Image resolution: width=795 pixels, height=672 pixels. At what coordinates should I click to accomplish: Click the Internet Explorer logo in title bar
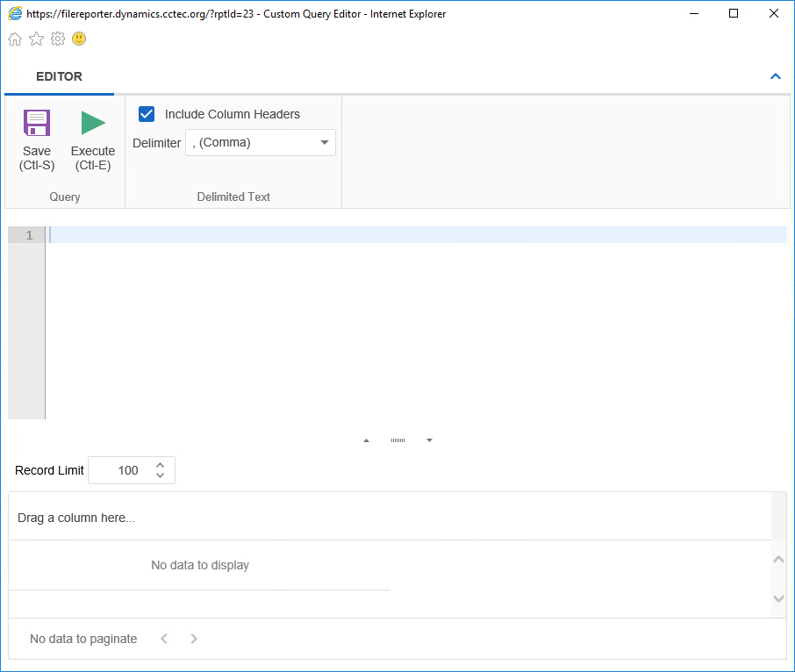[15, 14]
